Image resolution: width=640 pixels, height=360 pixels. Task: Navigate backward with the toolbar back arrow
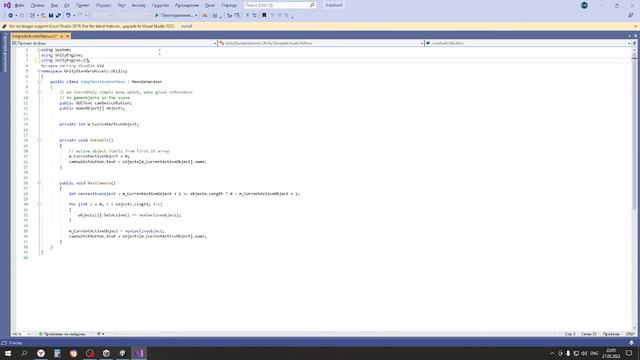[11, 15]
